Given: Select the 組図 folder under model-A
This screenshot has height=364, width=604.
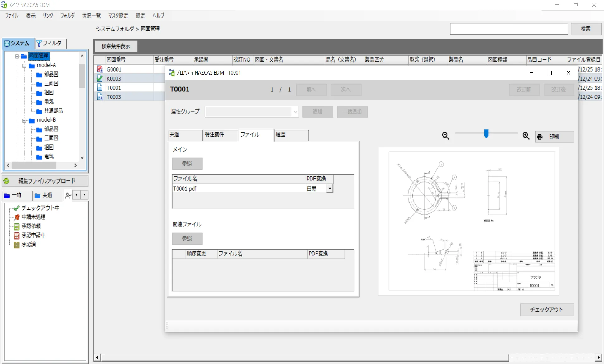Looking at the screenshot, I should [49, 92].
